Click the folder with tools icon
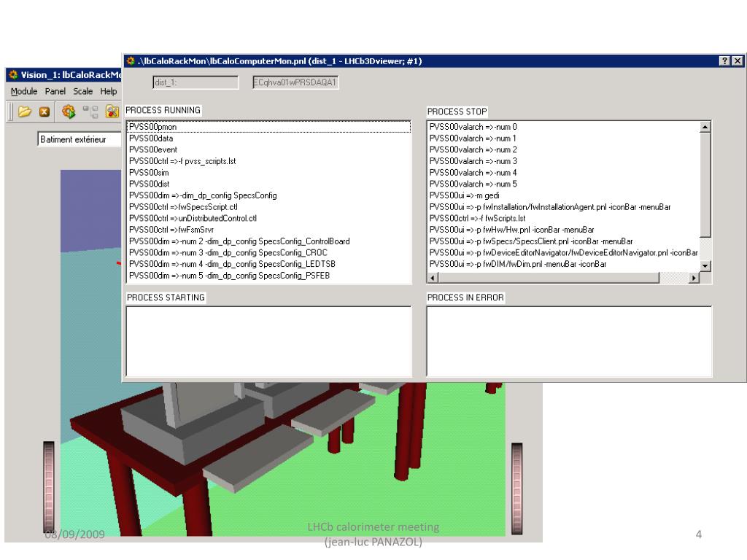 point(112,112)
